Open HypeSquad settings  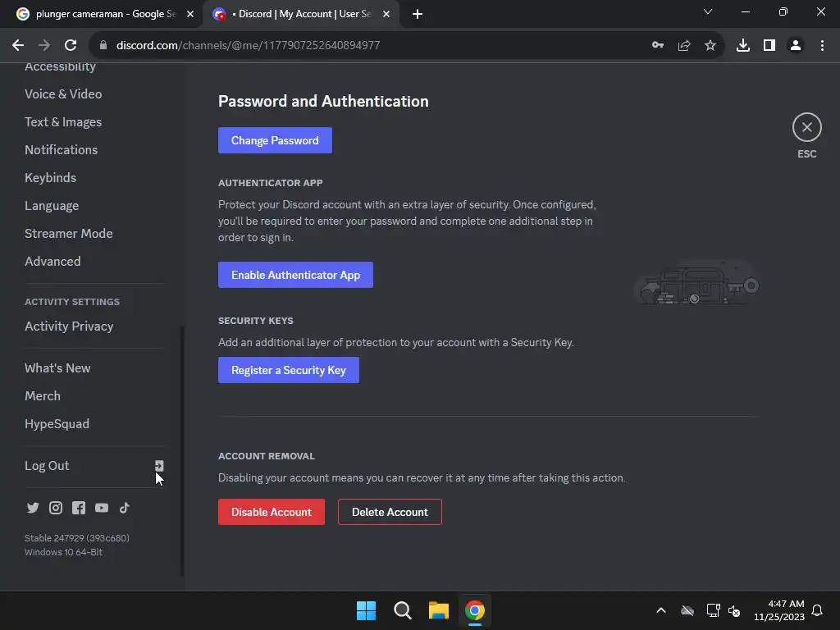tap(57, 424)
